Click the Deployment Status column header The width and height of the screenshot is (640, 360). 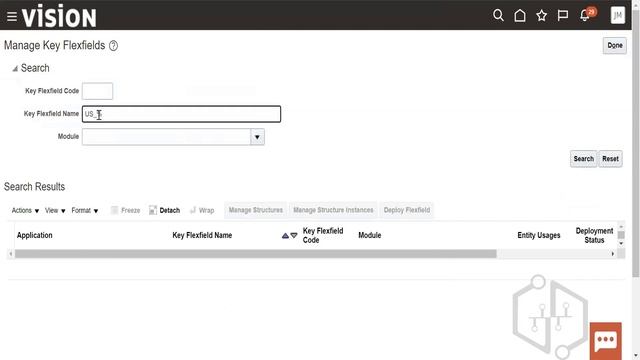tap(594, 236)
